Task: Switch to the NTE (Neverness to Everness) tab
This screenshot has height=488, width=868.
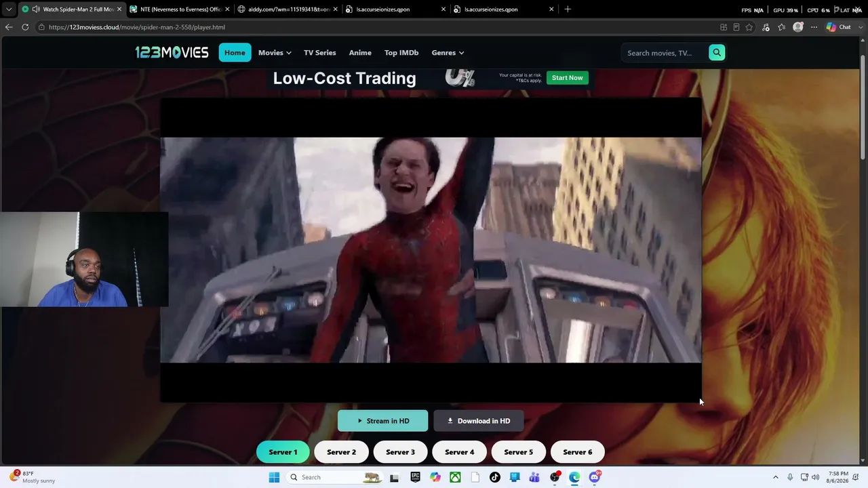Action: point(180,9)
